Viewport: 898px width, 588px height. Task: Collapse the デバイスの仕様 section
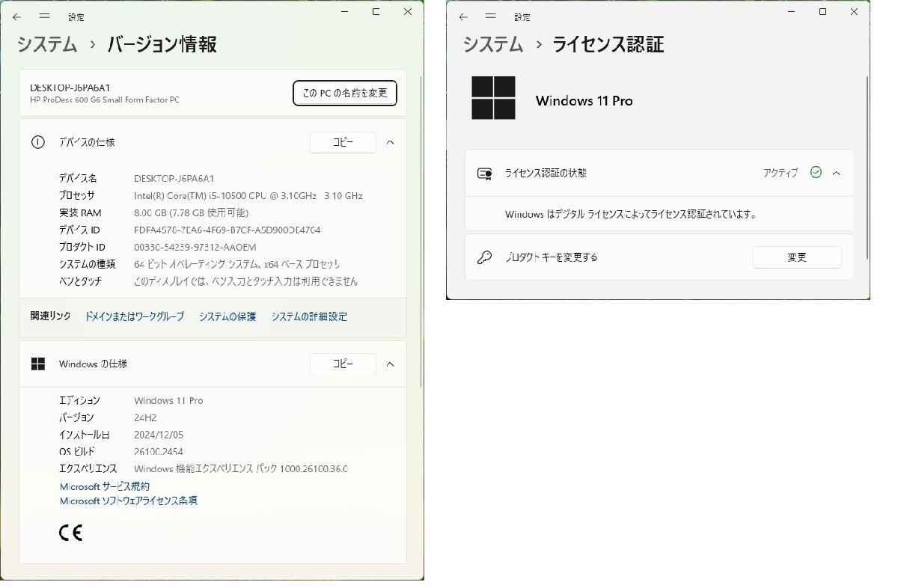(390, 142)
